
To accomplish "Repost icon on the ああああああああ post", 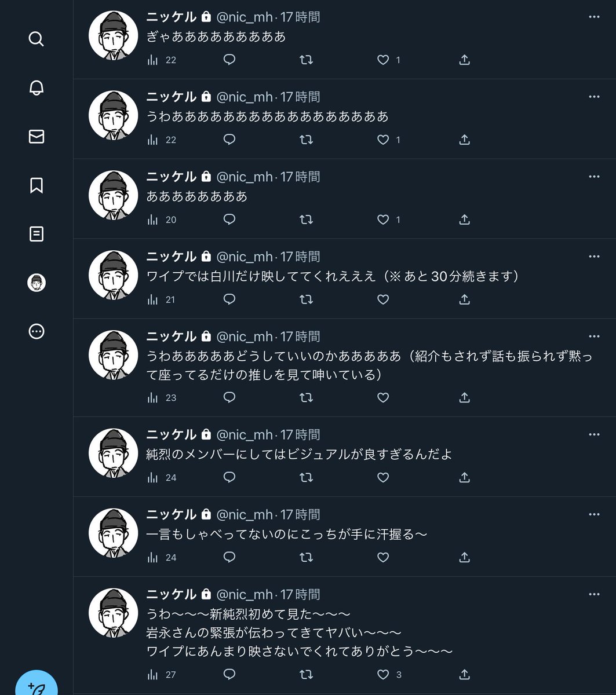I will pos(306,220).
